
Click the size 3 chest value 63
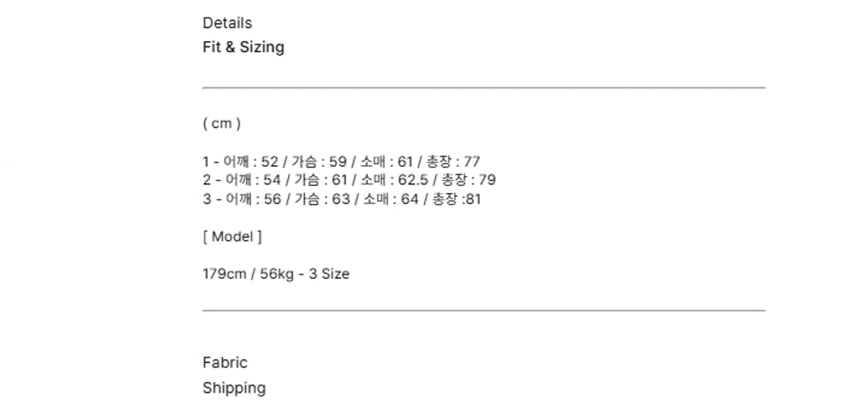coord(341,199)
